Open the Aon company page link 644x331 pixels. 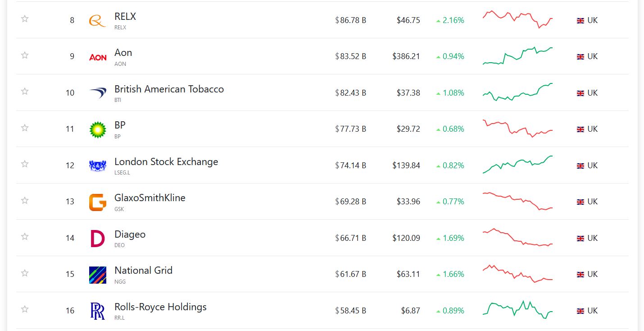coord(123,53)
